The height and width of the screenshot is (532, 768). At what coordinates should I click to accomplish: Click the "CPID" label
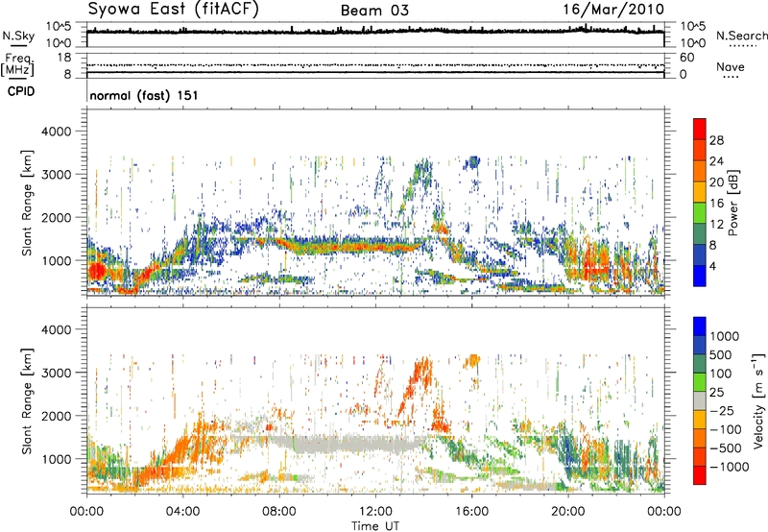tap(21, 91)
